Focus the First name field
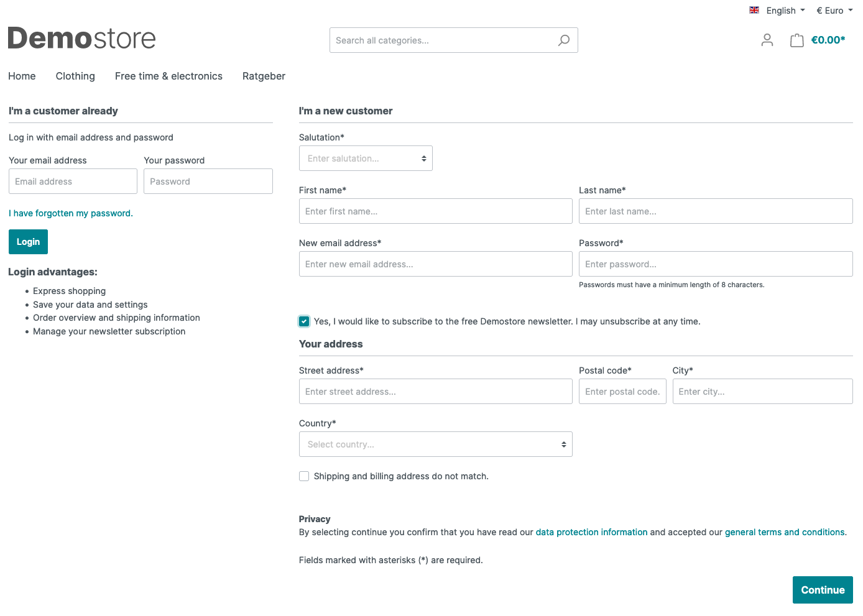This screenshot has width=863, height=616. coord(436,211)
